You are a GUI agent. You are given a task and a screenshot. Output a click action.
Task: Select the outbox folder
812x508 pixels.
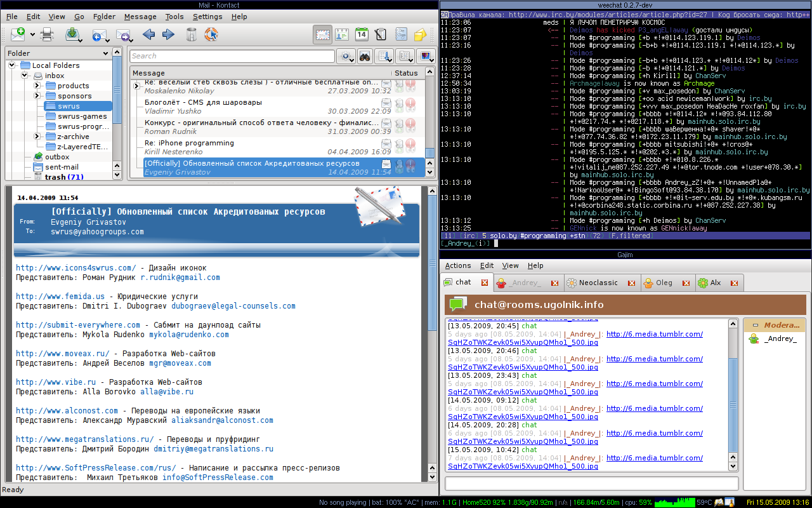pyautogui.click(x=51, y=157)
